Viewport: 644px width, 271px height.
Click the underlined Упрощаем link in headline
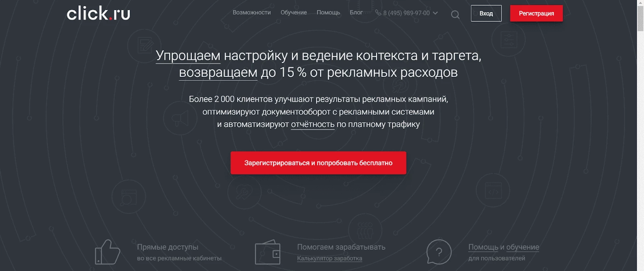[x=188, y=55]
